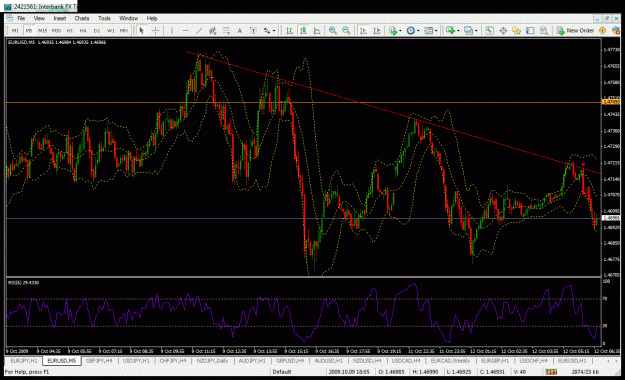625x380 pixels.
Task: Open the File menu
Action: [21, 18]
